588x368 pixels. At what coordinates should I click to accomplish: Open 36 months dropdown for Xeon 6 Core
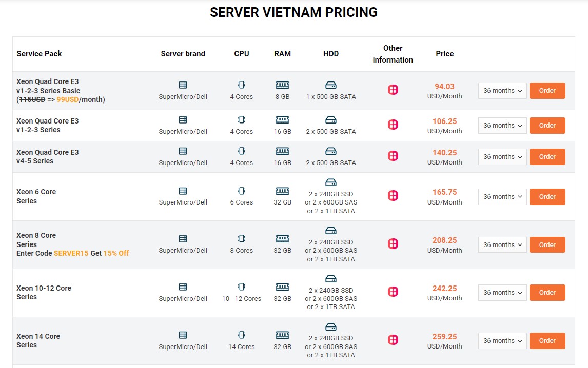(x=502, y=197)
